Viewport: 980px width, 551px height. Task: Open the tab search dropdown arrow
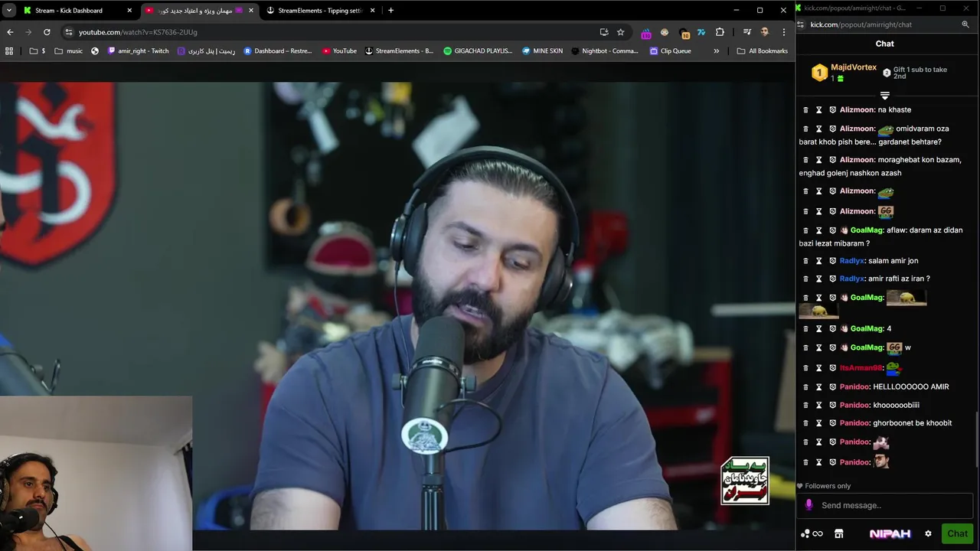click(x=9, y=10)
